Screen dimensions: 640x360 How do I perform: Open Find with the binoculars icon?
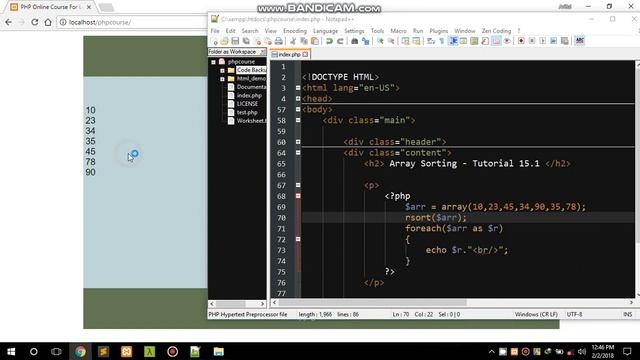(354, 41)
